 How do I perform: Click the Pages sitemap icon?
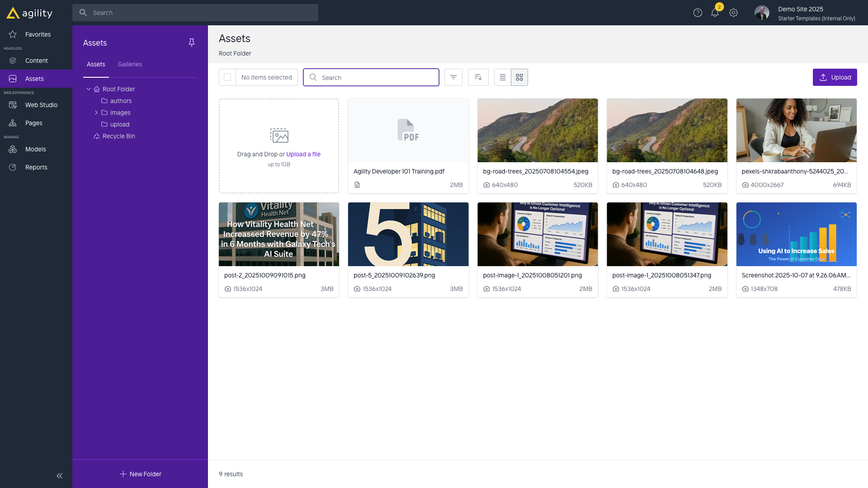coord(13,123)
